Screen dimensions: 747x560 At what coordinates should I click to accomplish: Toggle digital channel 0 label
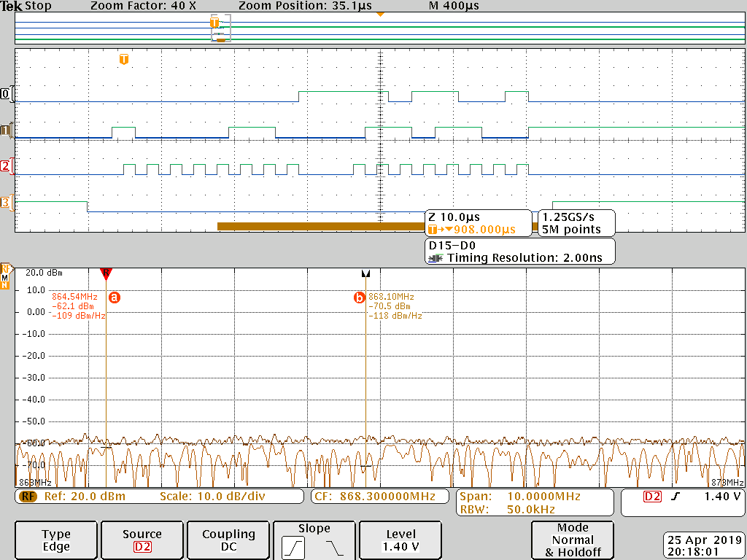[x=6, y=94]
